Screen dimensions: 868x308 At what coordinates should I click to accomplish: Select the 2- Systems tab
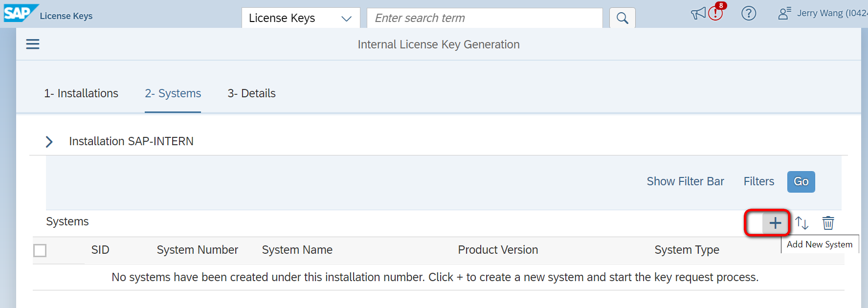click(173, 93)
